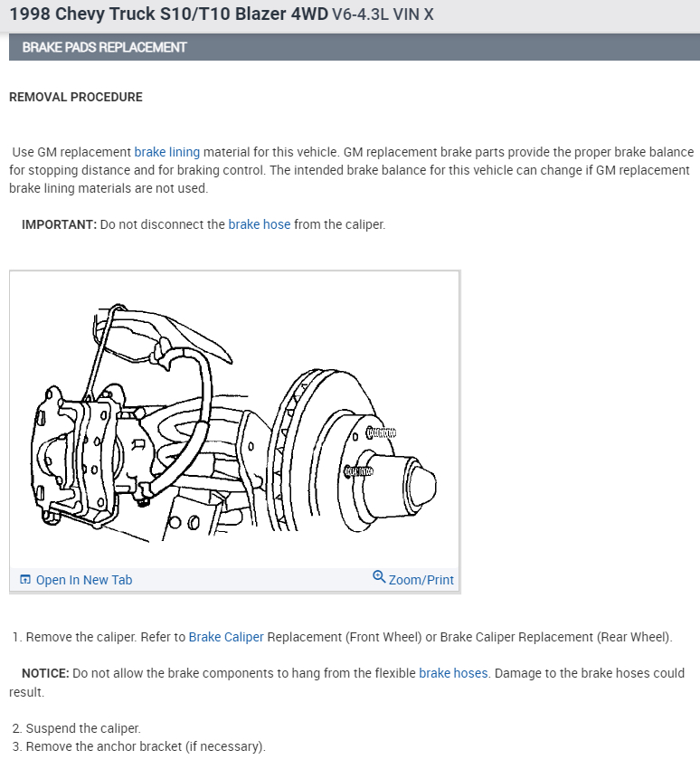Click the 'REMOVAL PROCEDURE' heading
Screen dimensions: 700x769
(x=76, y=97)
